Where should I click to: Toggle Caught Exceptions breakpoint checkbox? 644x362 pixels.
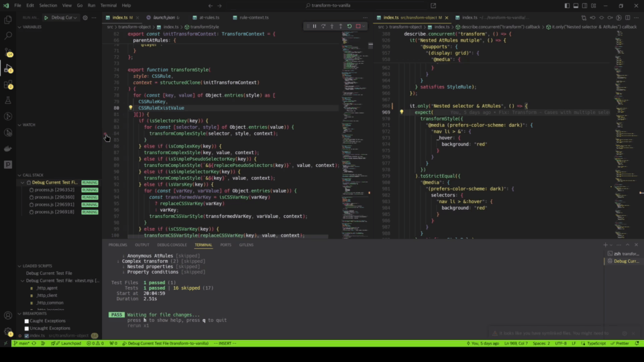click(27, 321)
